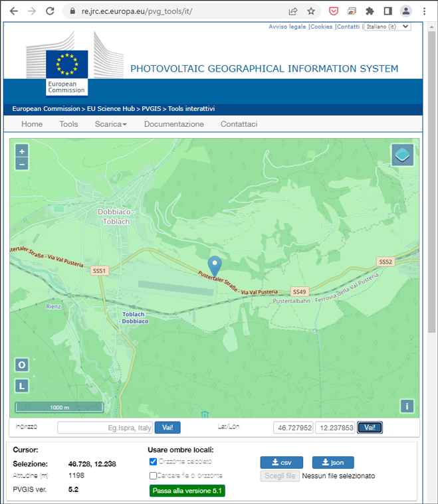Download horizon data as csv
Screen dimensions: 438x504
tap(281, 463)
